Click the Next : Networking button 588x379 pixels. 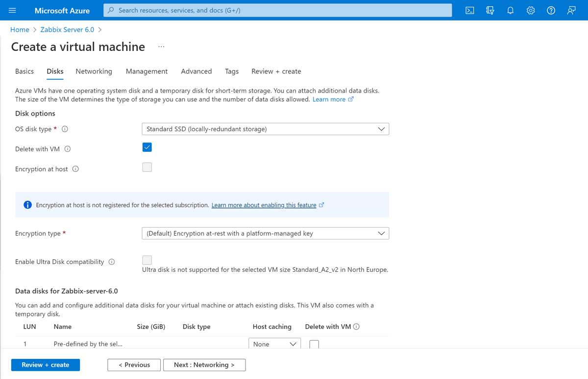click(x=204, y=365)
